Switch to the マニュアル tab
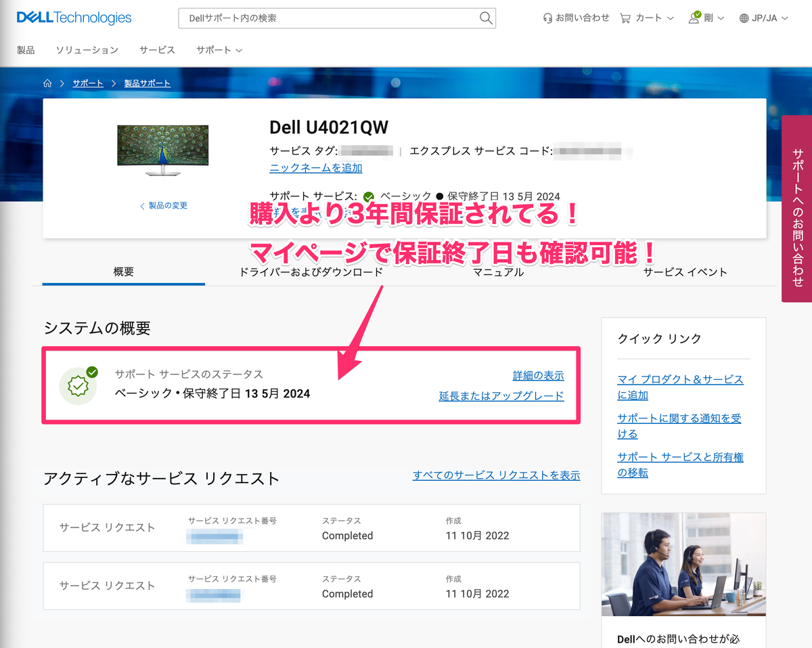 (498, 272)
